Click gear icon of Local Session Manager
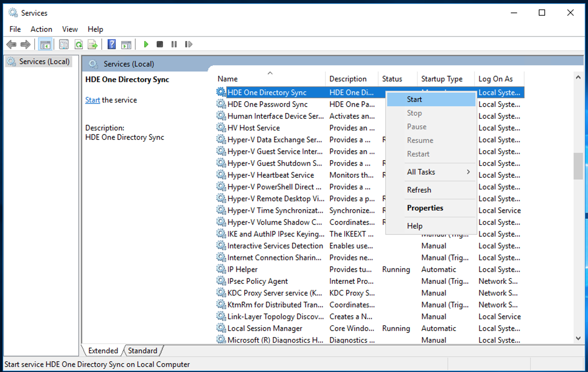Viewport: 588px width, 372px height. click(221, 328)
